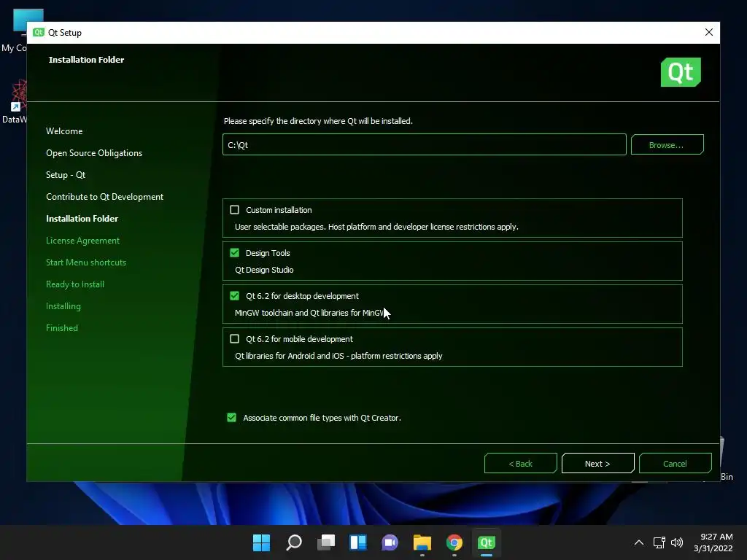Check Qt 6.2 for mobile development
747x560 pixels.
(x=234, y=338)
